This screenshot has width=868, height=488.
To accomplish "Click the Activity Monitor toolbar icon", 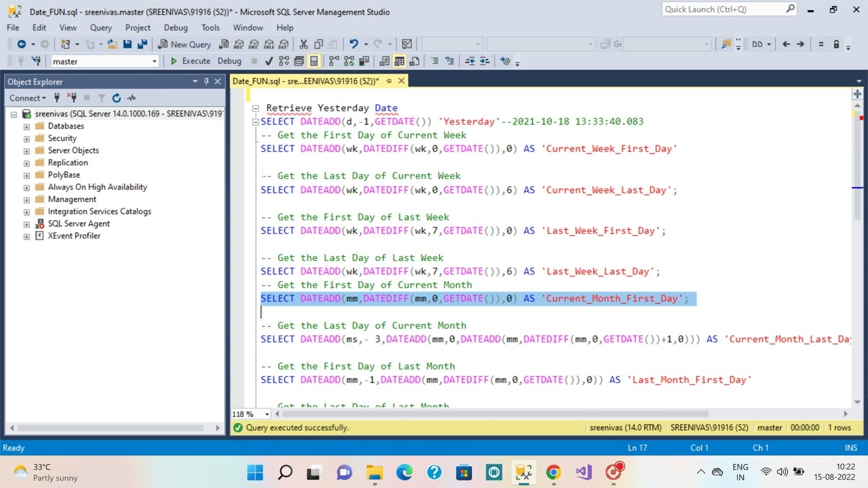I will (x=406, y=44).
